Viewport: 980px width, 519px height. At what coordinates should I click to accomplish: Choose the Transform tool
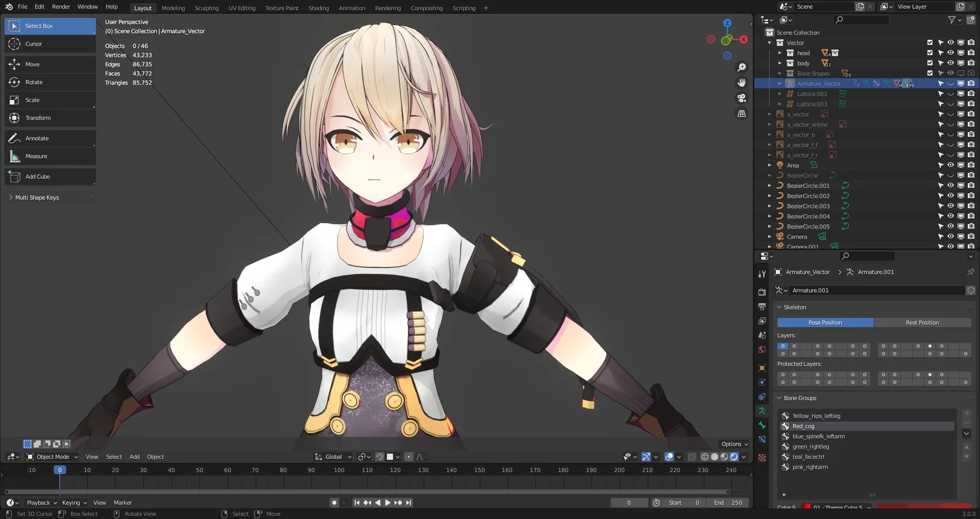pos(50,118)
